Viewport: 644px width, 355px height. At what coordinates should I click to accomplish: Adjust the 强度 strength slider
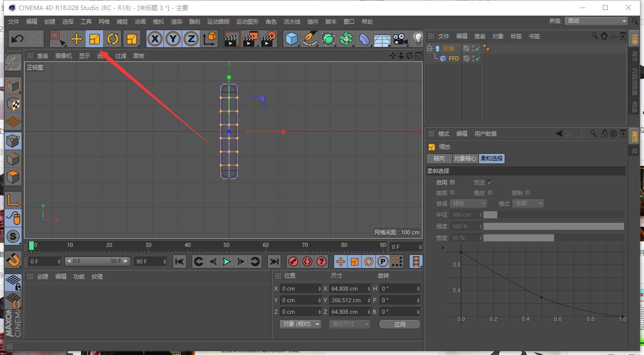click(553, 226)
